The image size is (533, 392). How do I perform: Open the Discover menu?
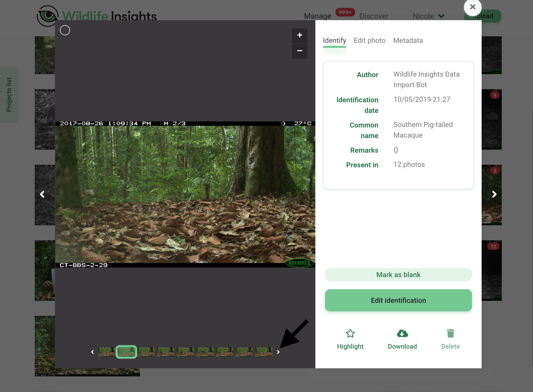point(374,16)
